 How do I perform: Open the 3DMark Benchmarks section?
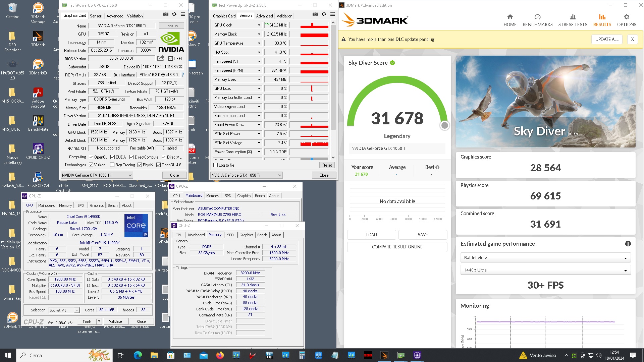[537, 20]
